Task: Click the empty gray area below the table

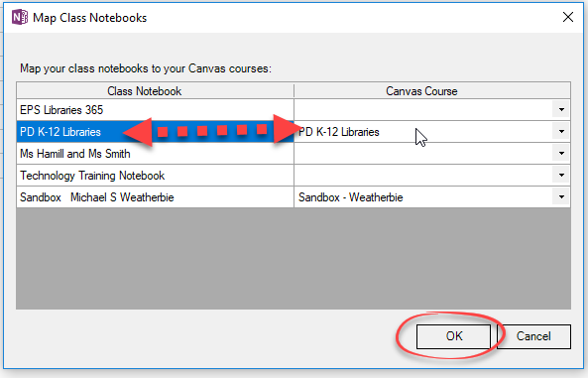Action: point(294,258)
